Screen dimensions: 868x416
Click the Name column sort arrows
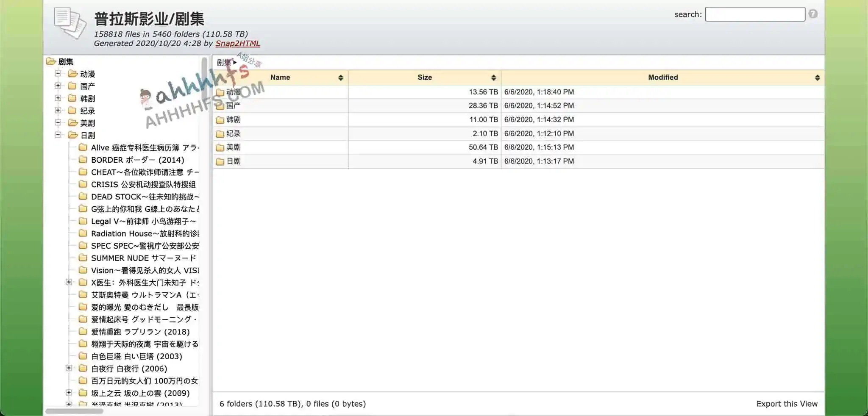coord(340,78)
